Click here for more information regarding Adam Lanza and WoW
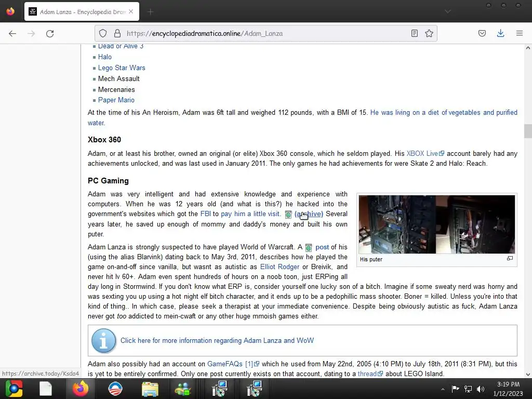 point(217,341)
